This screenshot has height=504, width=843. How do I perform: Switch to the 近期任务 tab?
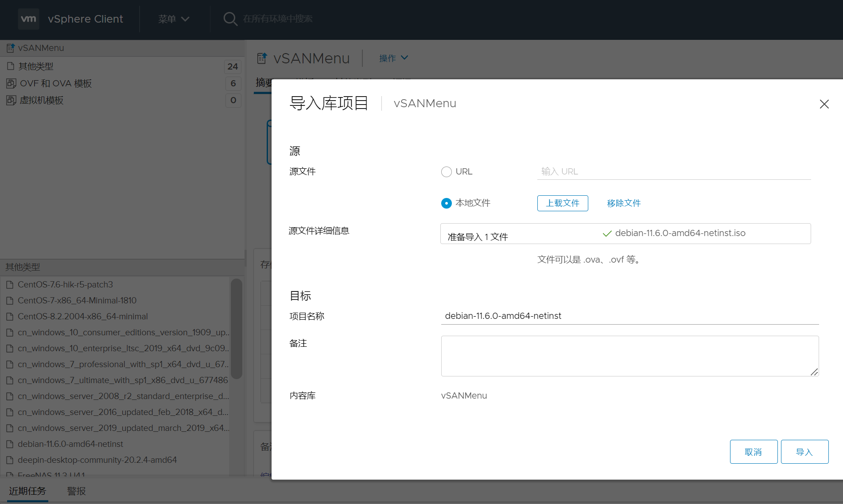pos(27,491)
